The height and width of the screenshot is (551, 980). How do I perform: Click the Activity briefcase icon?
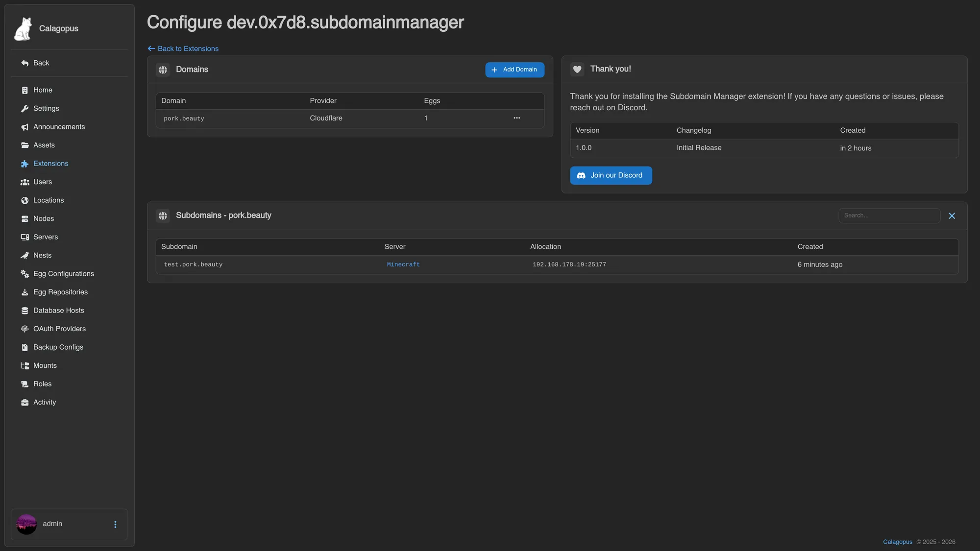click(25, 403)
